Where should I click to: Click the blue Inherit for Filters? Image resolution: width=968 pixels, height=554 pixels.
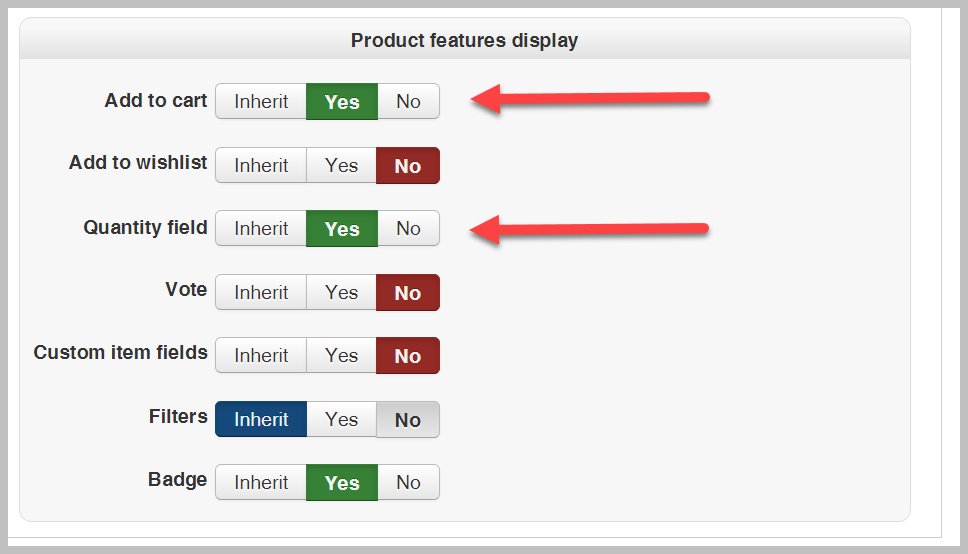[x=261, y=419]
